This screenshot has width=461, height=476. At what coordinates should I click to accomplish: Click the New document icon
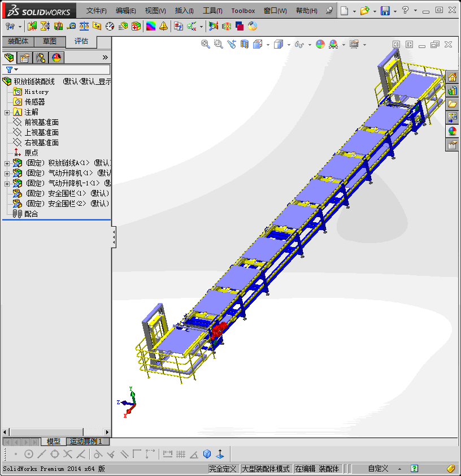click(344, 11)
